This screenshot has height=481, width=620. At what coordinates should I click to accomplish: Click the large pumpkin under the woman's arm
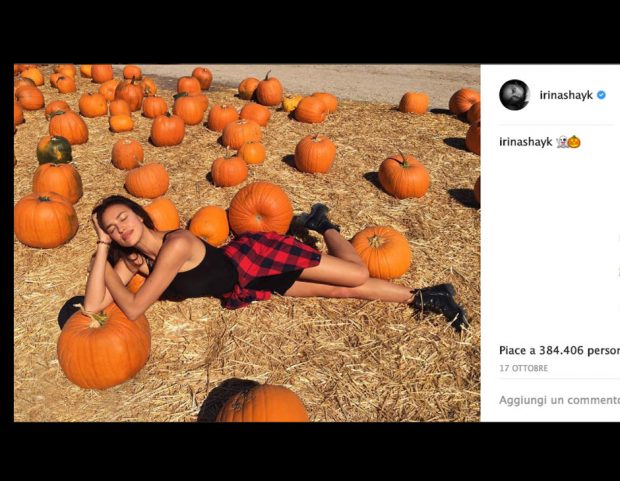(x=103, y=347)
